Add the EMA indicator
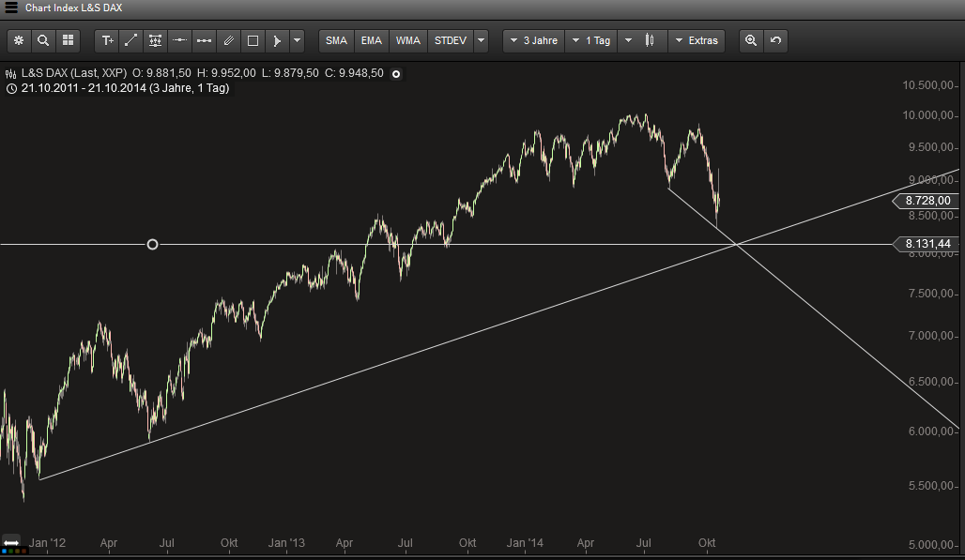 click(372, 40)
